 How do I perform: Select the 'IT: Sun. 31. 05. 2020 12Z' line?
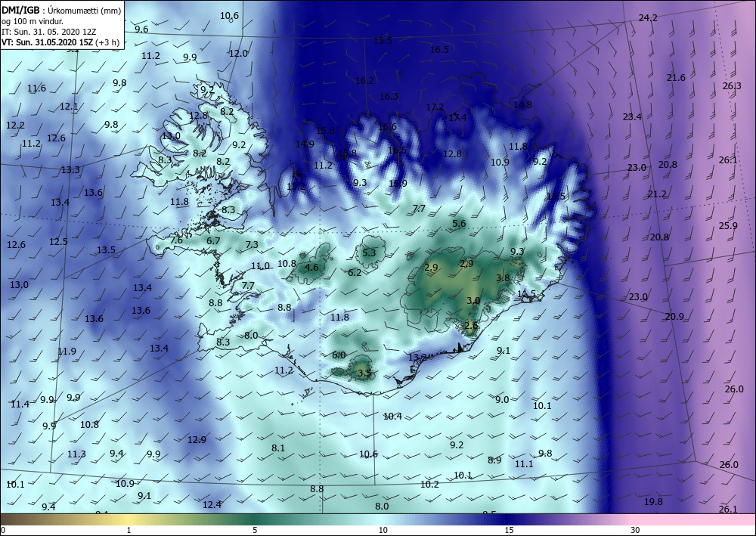tap(48, 32)
